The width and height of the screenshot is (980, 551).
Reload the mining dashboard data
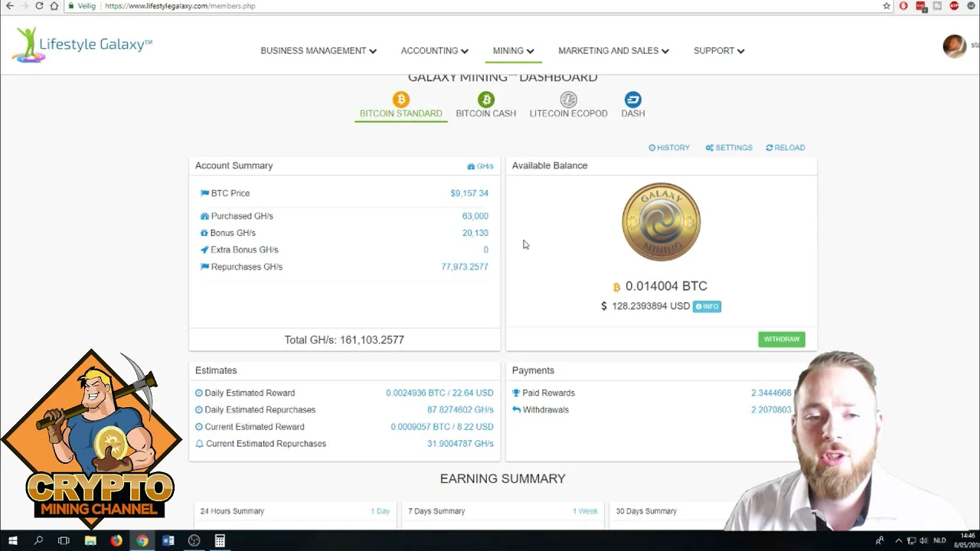(x=786, y=148)
